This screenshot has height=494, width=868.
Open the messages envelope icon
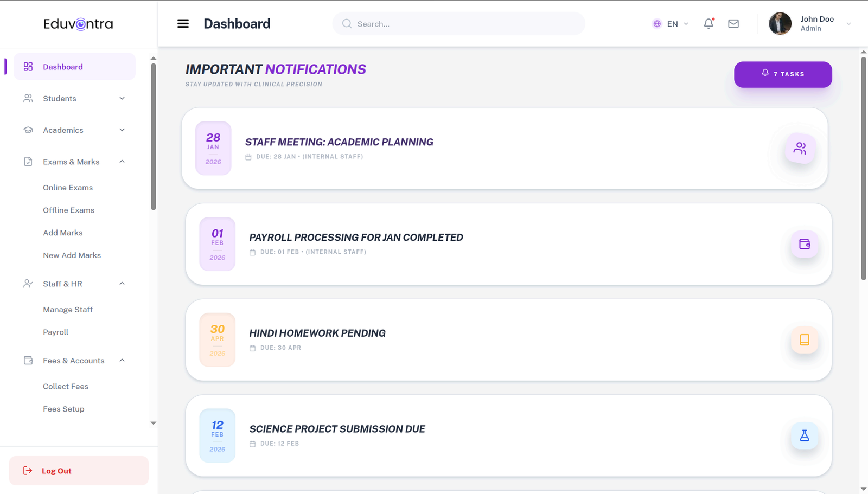tap(733, 24)
